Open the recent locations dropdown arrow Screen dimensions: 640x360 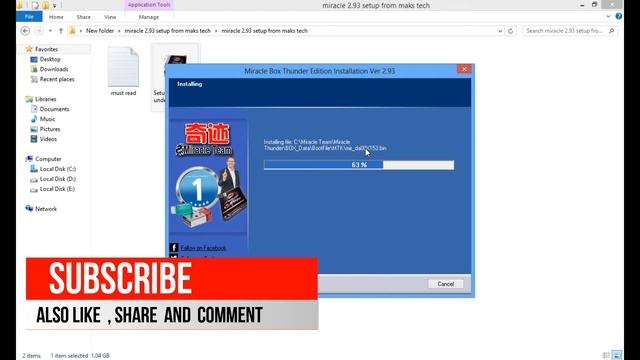click(50, 31)
